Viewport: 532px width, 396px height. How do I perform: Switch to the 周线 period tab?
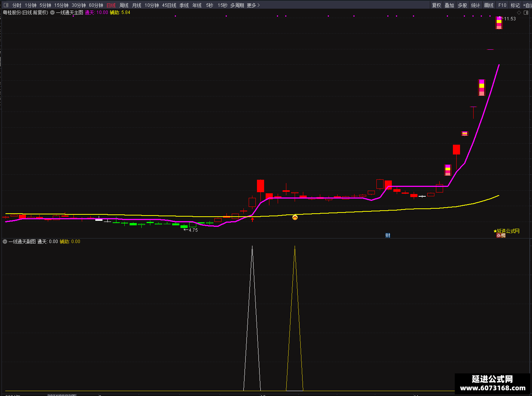124,5
